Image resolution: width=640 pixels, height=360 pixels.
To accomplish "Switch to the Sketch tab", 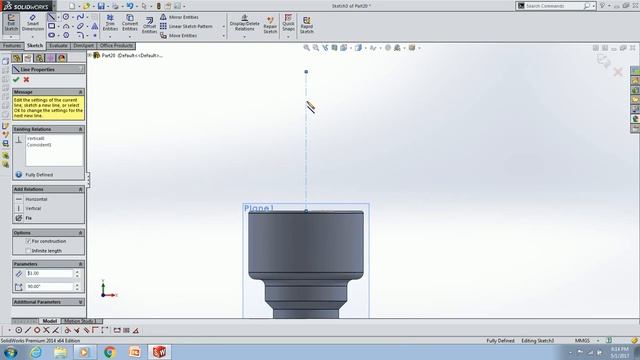I will (35, 46).
